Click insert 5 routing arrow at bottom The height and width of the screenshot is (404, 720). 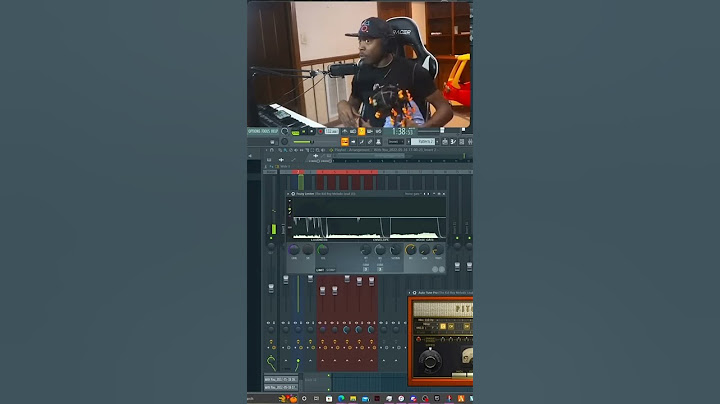click(335, 361)
